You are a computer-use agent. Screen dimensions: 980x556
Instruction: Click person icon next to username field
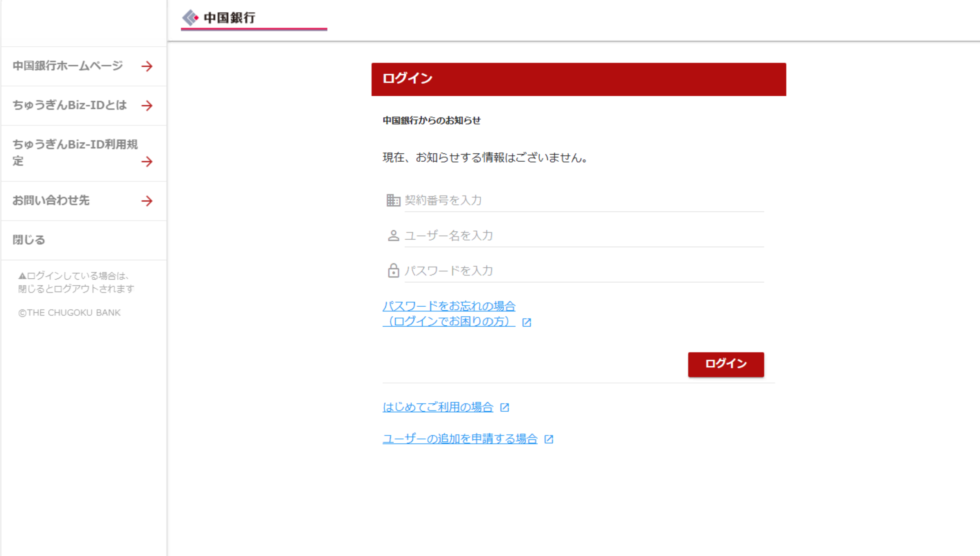[393, 236]
